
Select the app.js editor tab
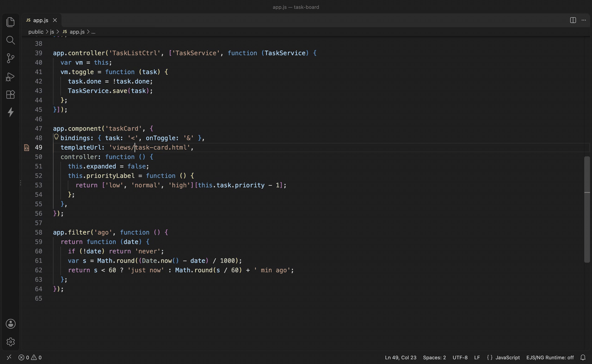(41, 20)
